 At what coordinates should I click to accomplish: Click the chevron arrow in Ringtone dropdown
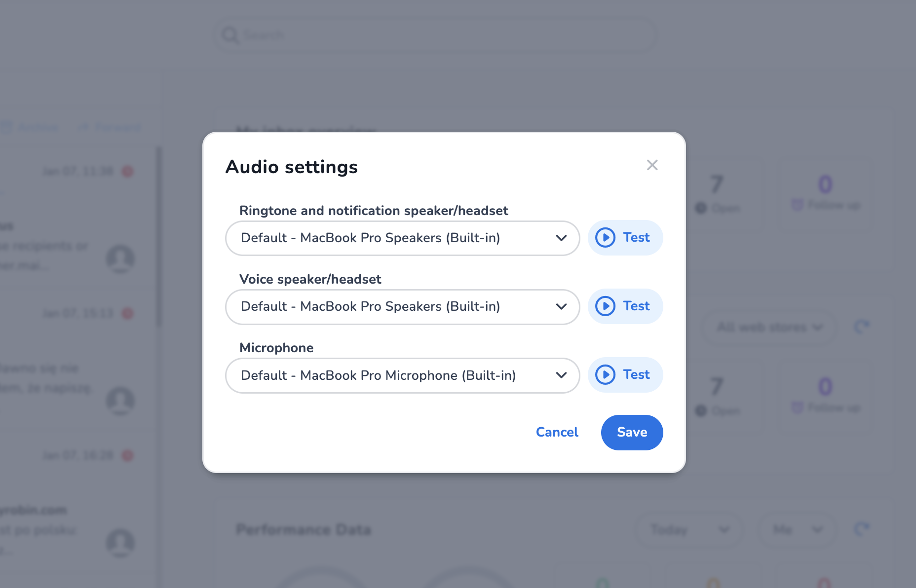pyautogui.click(x=561, y=238)
